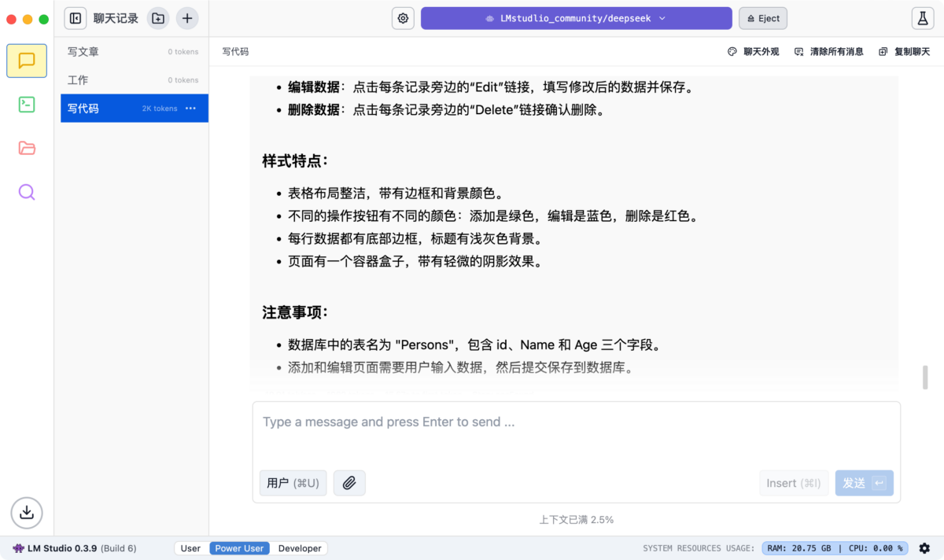Click 复制聊天 to duplicate the chat

click(905, 51)
